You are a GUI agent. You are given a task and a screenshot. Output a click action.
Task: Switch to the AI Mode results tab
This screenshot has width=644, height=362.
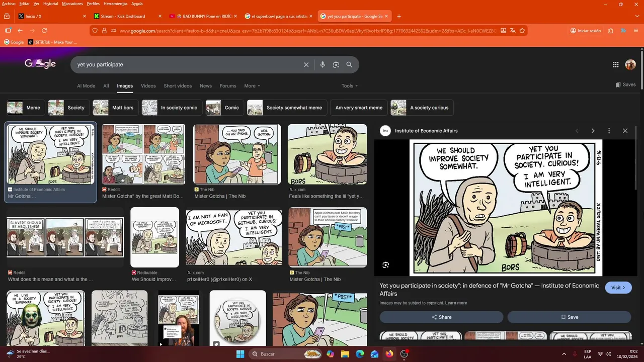pyautogui.click(x=86, y=86)
